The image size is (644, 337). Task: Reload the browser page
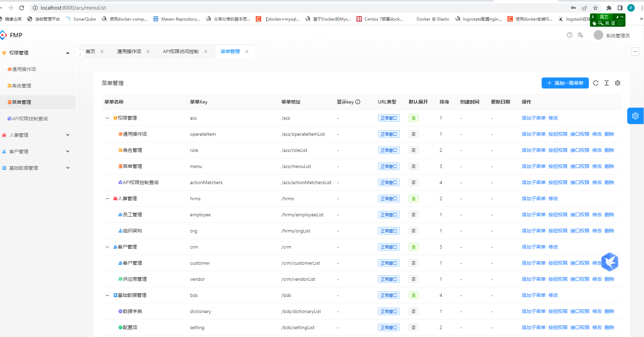coord(22,8)
